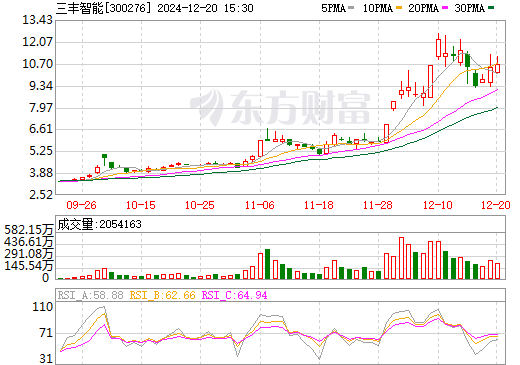
Task: Click the RSI_C:64.94 indicator label
Action: click(234, 295)
